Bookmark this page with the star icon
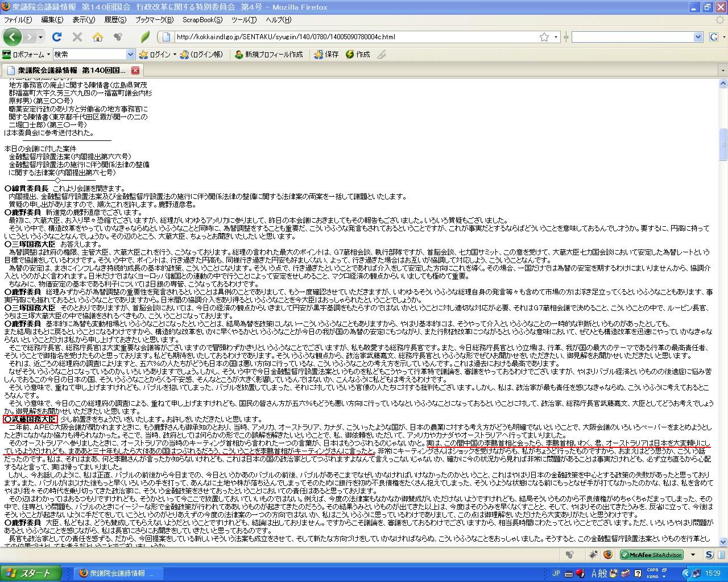 coord(544,37)
